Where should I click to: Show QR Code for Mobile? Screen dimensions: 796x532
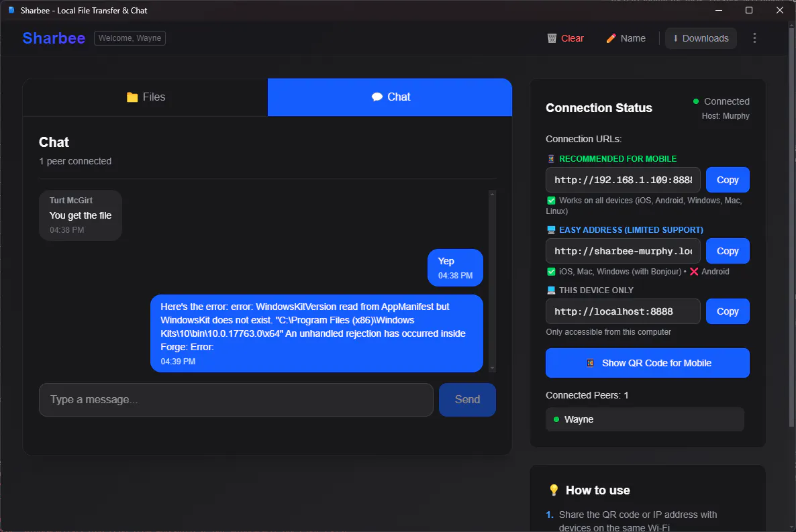(647, 363)
